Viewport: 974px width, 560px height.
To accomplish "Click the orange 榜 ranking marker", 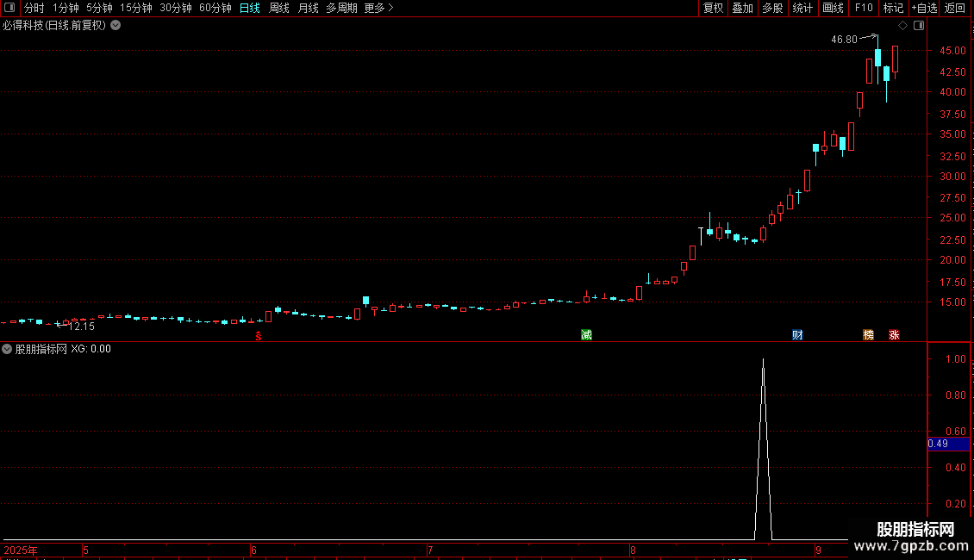I will 868,334.
